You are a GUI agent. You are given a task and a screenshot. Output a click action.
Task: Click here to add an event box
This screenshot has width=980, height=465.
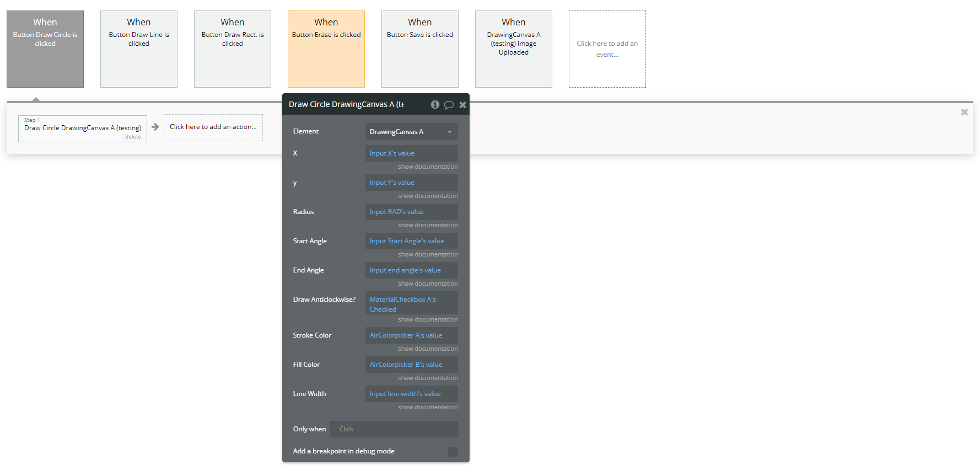(607, 49)
